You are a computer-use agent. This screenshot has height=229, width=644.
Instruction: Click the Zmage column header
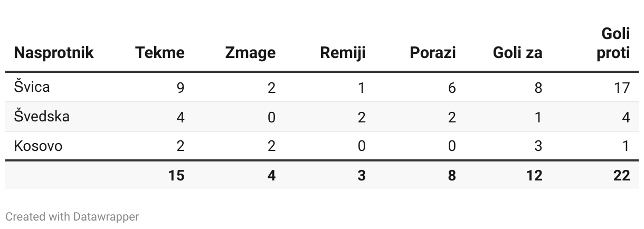pos(250,53)
